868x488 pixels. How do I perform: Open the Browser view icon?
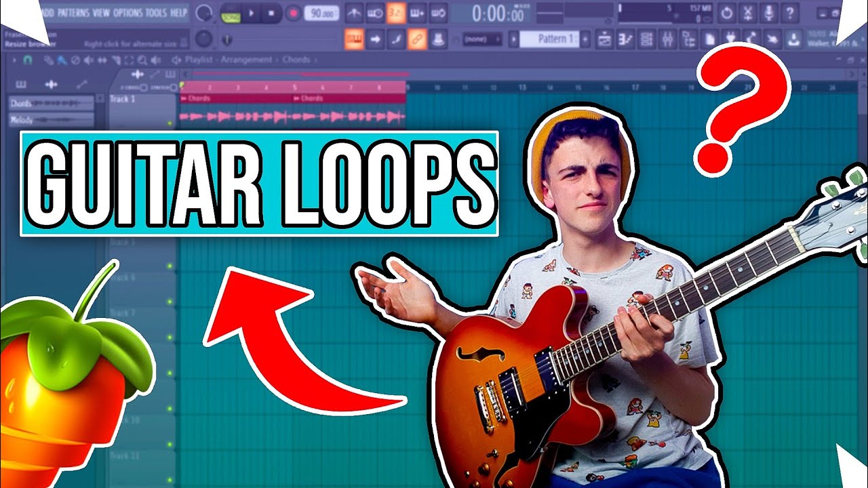point(688,39)
